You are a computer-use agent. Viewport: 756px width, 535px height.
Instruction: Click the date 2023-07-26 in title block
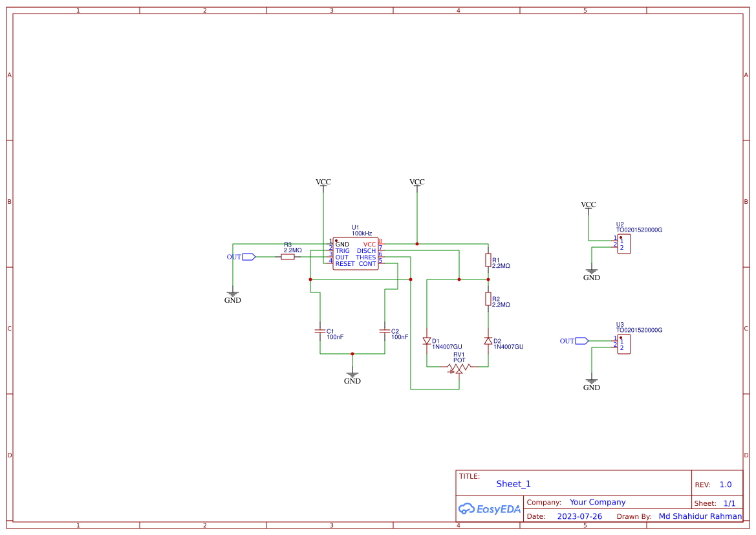[581, 516]
